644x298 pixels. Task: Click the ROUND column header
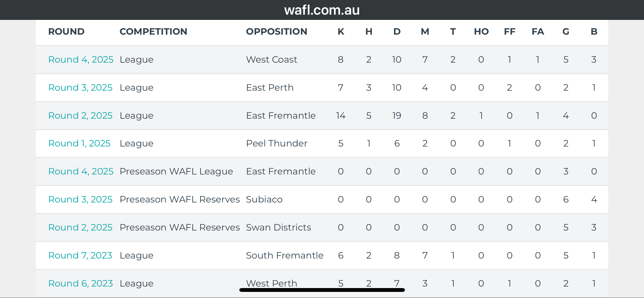point(66,32)
